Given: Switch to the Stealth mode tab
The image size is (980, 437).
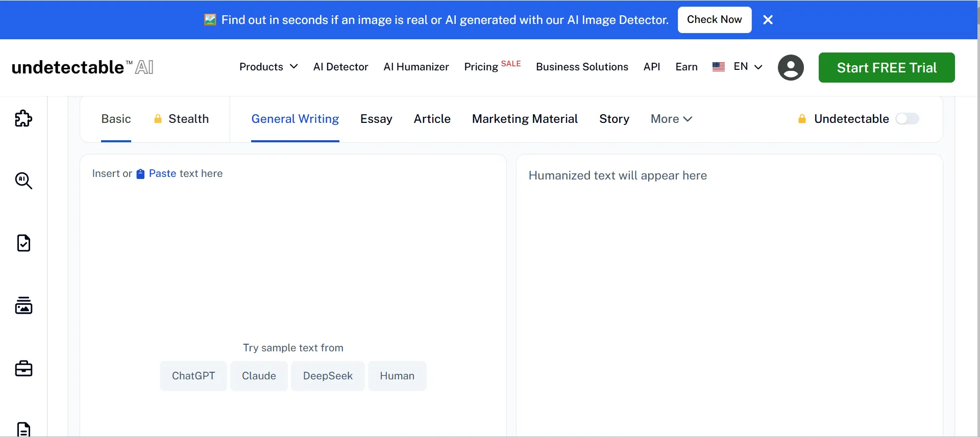Looking at the screenshot, I should 181,119.
